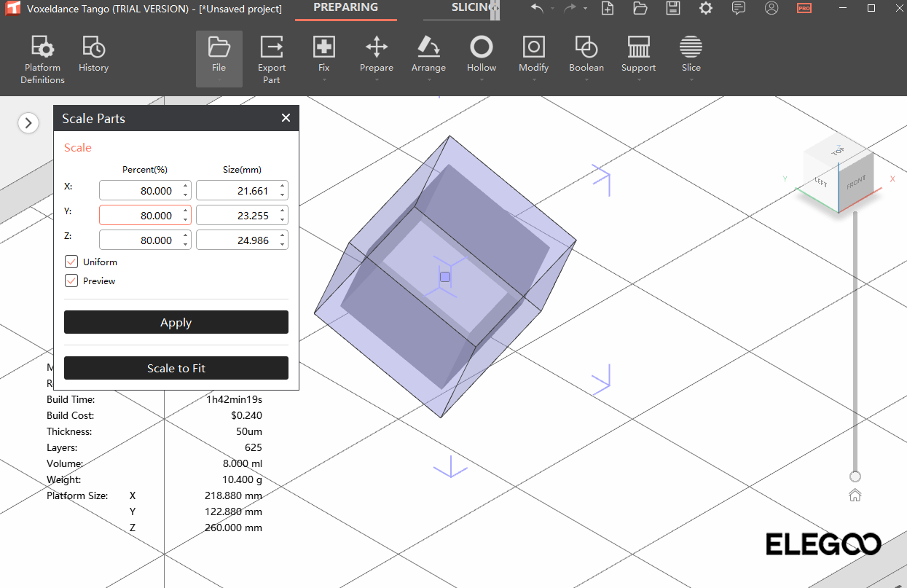This screenshot has height=588, width=907.
Task: Reset view with the home icon
Action: point(855,495)
